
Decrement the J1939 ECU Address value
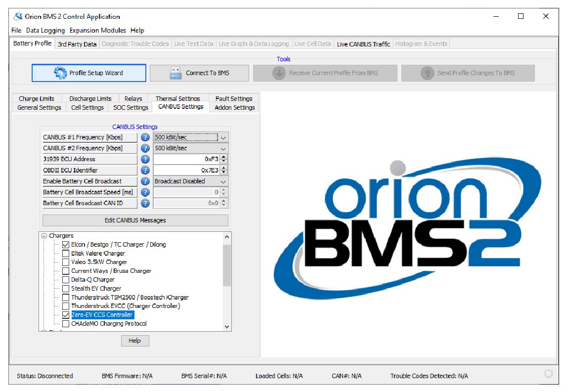(x=224, y=161)
